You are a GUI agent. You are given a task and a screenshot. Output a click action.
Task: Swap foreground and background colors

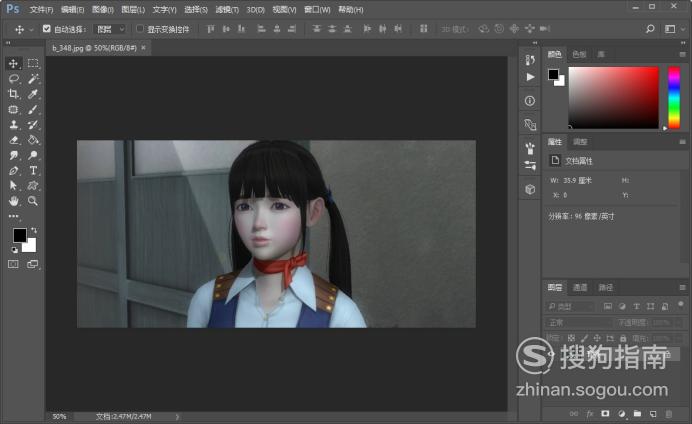tap(34, 230)
